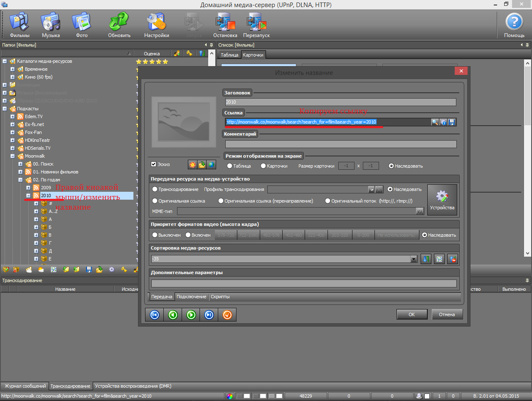Click the OK button
Image resolution: width=532 pixels, height=401 pixels.
(x=411, y=314)
